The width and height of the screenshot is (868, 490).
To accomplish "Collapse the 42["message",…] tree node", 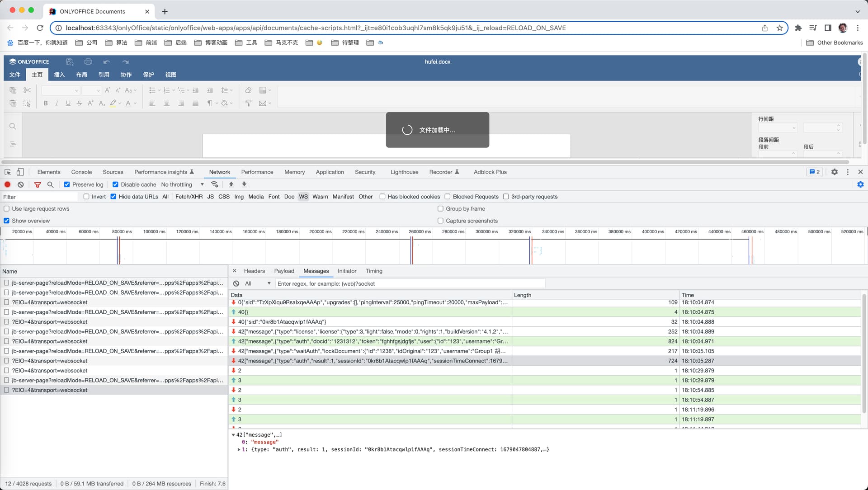I will pos(233,435).
